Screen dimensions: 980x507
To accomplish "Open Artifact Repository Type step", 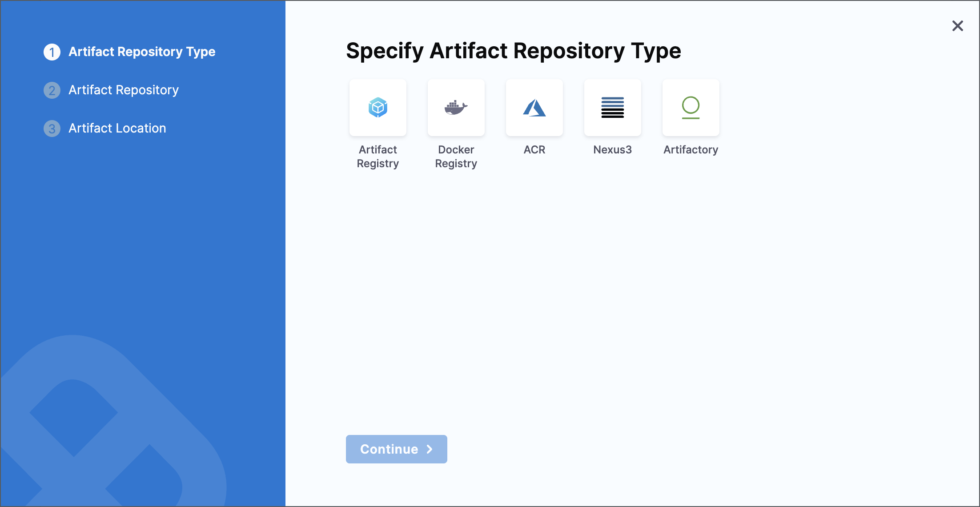I will pos(142,52).
